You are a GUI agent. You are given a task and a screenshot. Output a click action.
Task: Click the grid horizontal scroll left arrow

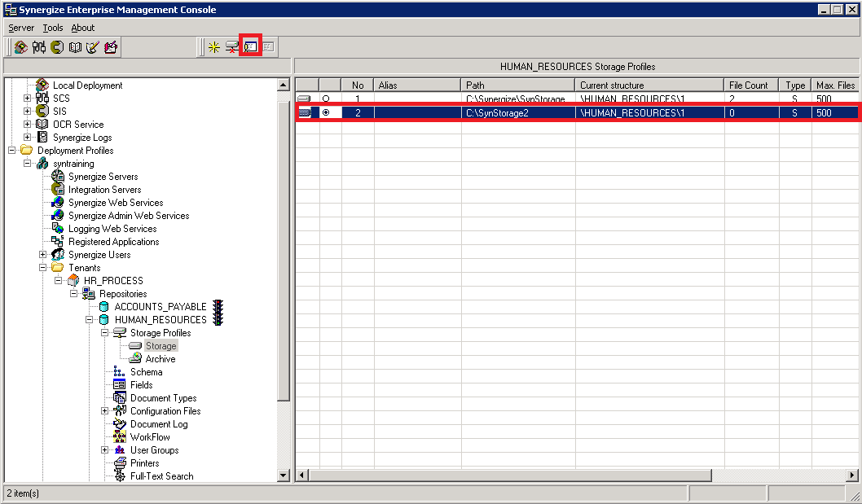(x=301, y=475)
